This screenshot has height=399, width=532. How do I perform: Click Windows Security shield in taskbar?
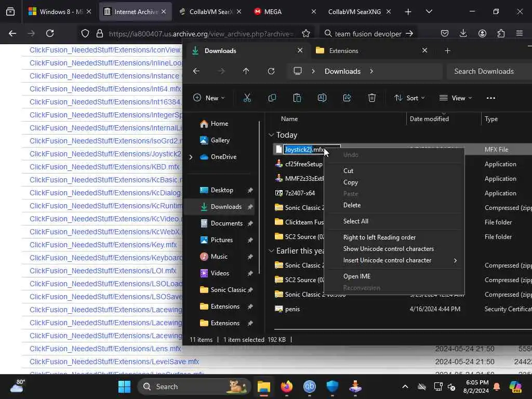332,387
